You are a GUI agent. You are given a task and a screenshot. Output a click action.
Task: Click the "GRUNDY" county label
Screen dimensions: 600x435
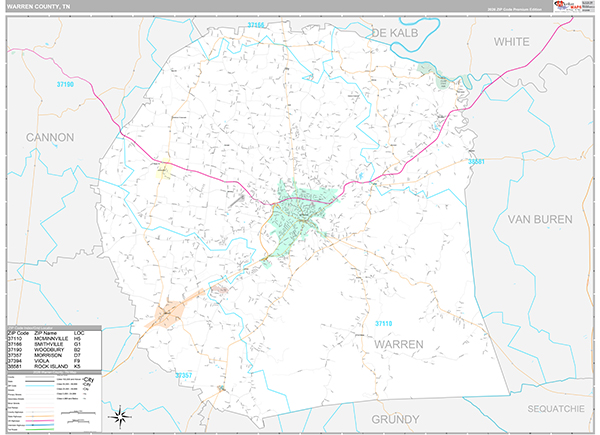[x=395, y=419]
